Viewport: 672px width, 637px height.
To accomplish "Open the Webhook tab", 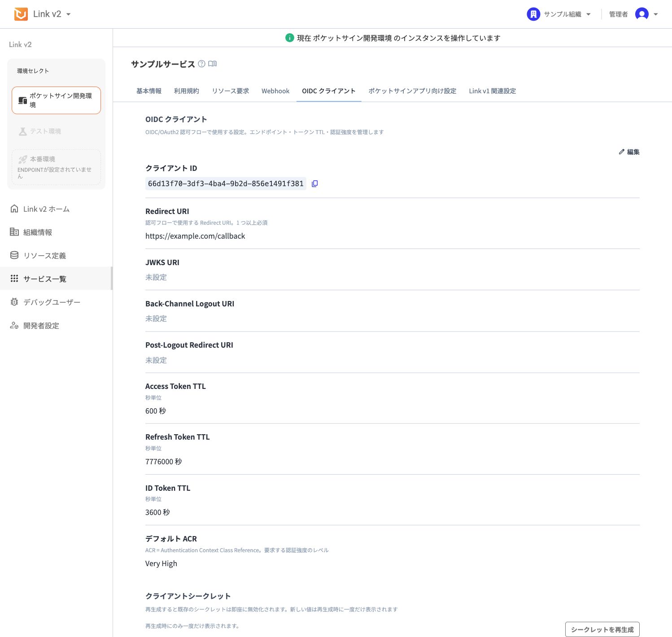I will tap(275, 91).
